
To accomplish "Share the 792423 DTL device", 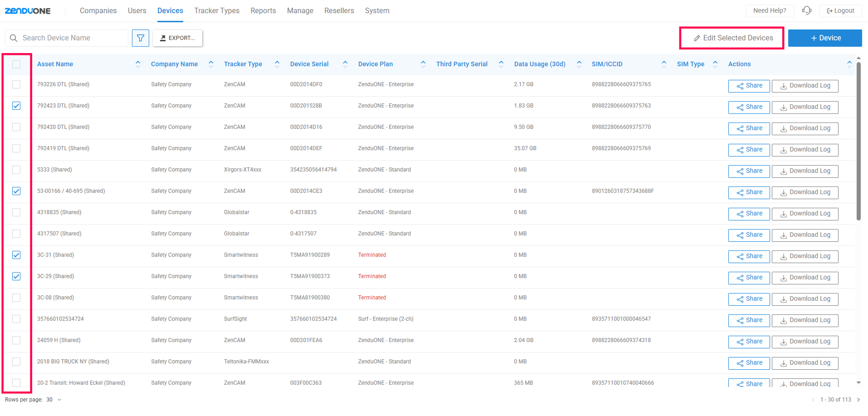I will pyautogui.click(x=749, y=107).
